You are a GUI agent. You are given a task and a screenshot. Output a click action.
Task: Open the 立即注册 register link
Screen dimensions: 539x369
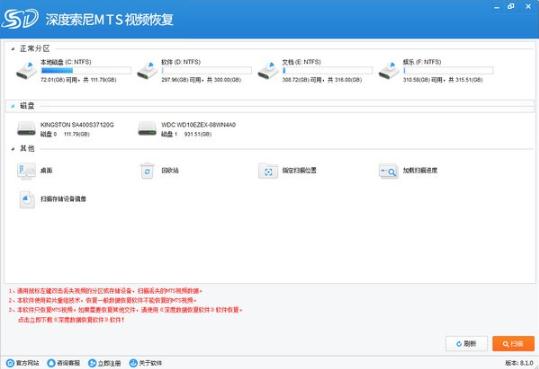point(104,363)
